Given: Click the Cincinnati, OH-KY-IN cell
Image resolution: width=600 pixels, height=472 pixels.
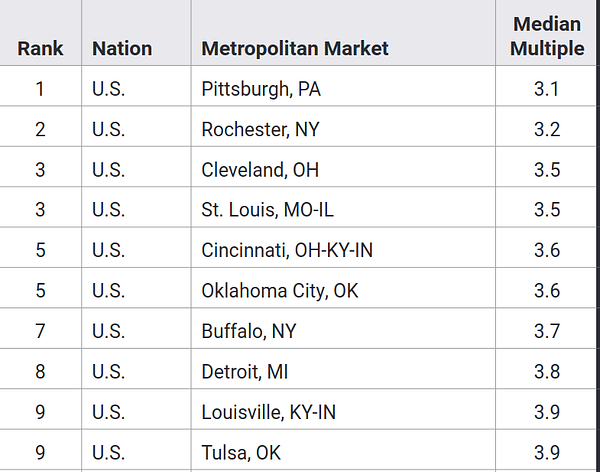Looking at the screenshot, I should 287,250.
